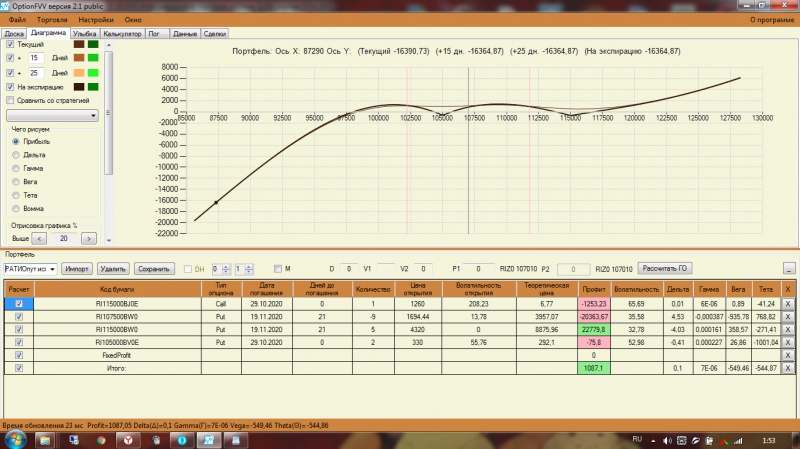The image size is (800, 449).
Task: Click the green 22779,8 profit cell
Action: tap(593, 330)
